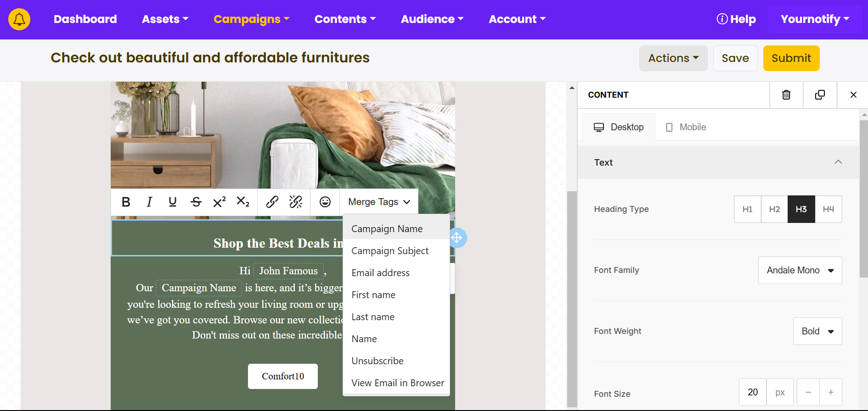Click the font size input field

point(752,392)
